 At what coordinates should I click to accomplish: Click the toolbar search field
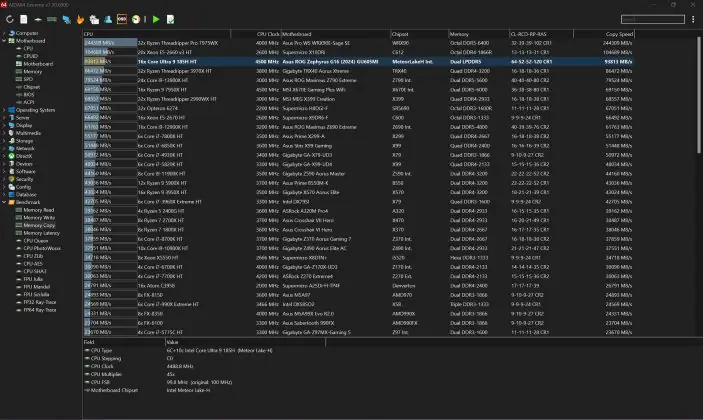(652, 19)
